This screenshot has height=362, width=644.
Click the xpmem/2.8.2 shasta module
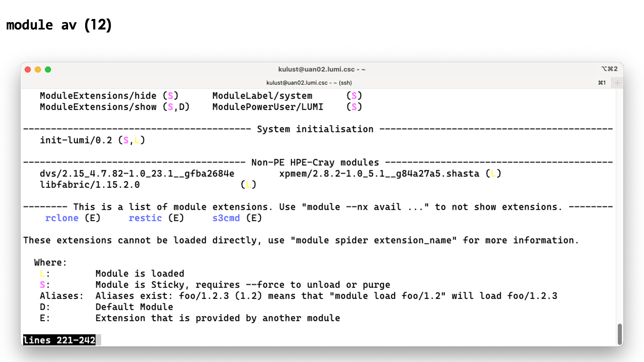(x=379, y=174)
